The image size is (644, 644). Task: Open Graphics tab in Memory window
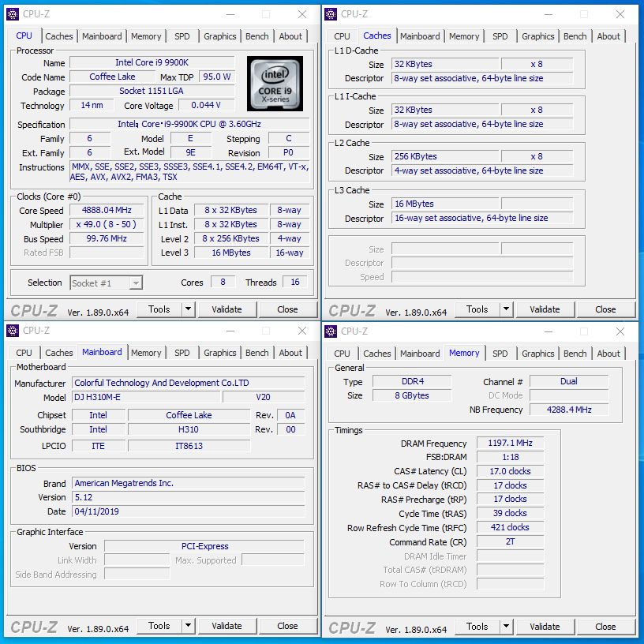[x=537, y=354]
